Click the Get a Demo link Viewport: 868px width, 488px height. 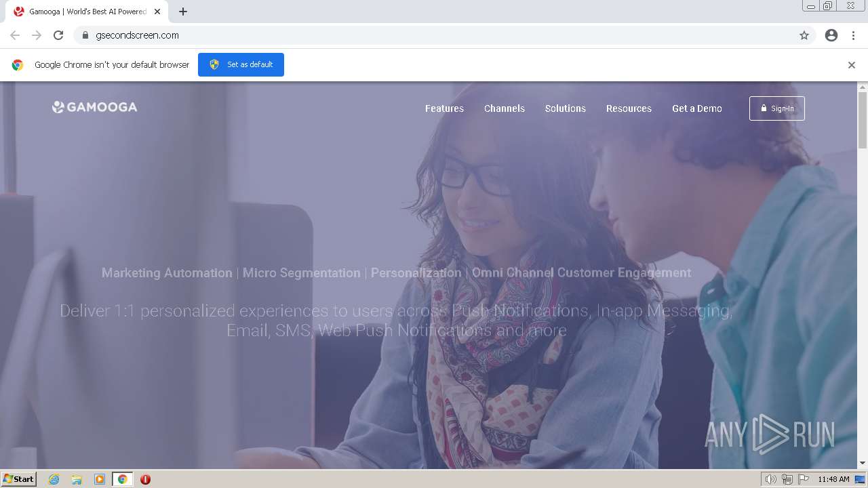coord(697,108)
